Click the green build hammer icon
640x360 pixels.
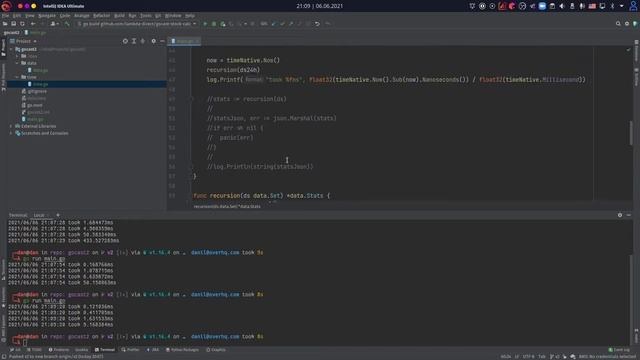click(x=67, y=24)
